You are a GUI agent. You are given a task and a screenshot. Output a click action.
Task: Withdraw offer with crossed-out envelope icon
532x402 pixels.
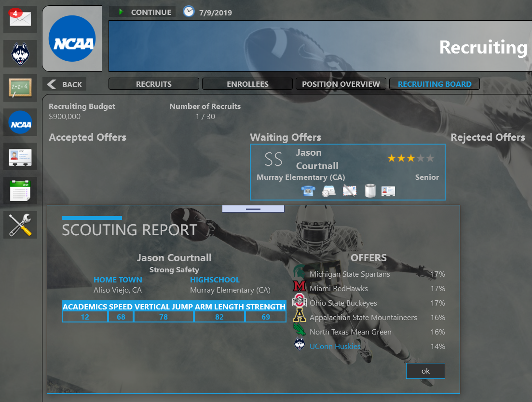pos(350,191)
